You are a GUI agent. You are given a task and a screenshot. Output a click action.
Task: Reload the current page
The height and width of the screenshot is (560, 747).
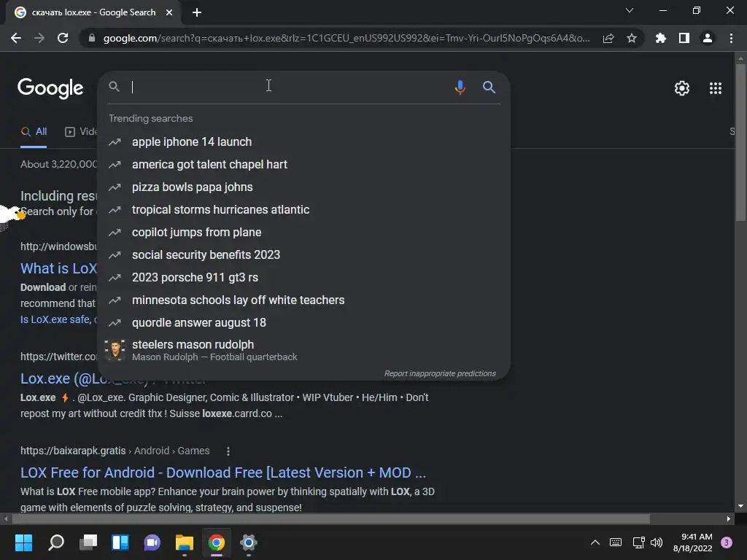pyautogui.click(x=63, y=38)
